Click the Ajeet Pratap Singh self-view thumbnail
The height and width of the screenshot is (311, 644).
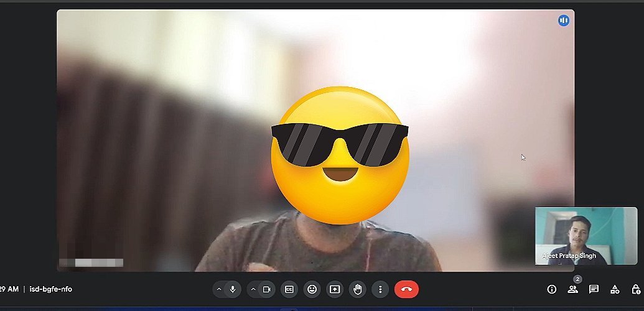[x=586, y=236]
